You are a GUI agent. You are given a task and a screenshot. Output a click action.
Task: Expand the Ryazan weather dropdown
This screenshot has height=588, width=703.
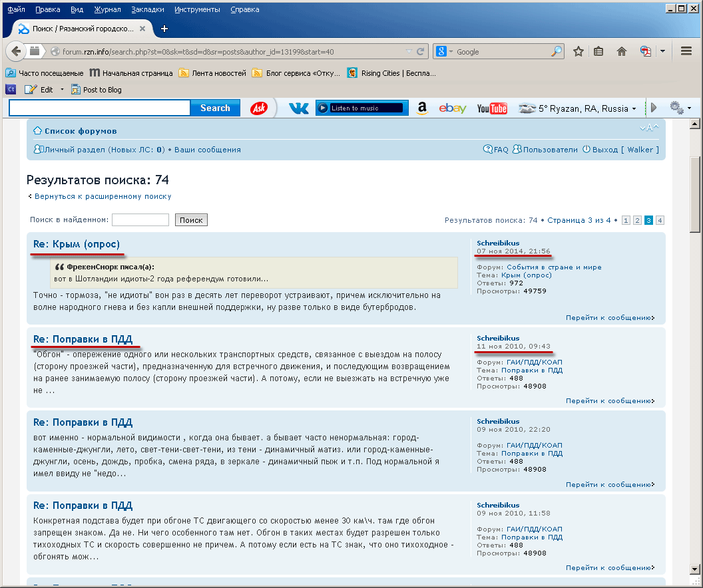click(x=633, y=108)
